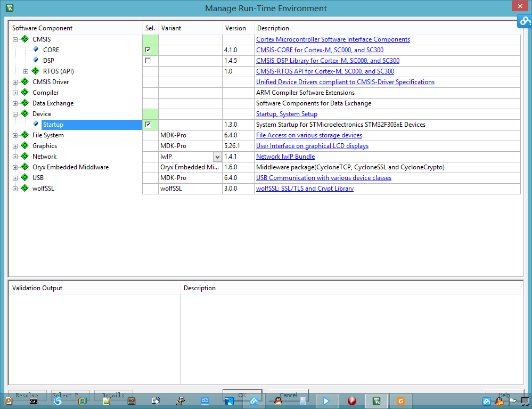The image size is (532, 409).
Task: Click the Cancel button
Action: pyautogui.click(x=289, y=395)
